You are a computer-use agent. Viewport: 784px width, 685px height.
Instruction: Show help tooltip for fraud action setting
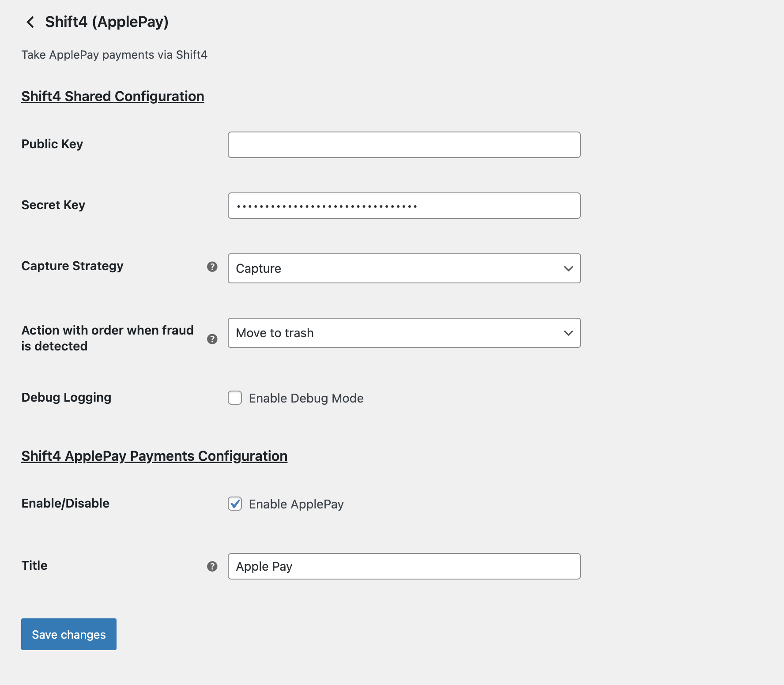(x=212, y=339)
